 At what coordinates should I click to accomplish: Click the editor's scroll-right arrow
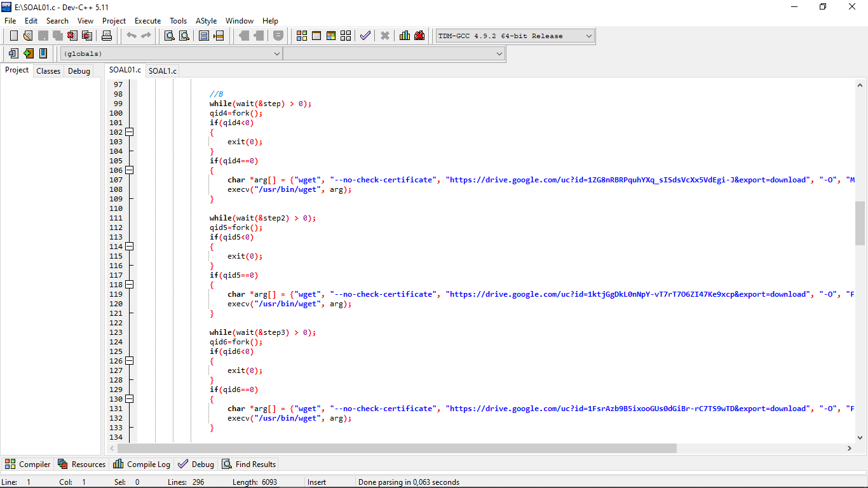click(850, 448)
